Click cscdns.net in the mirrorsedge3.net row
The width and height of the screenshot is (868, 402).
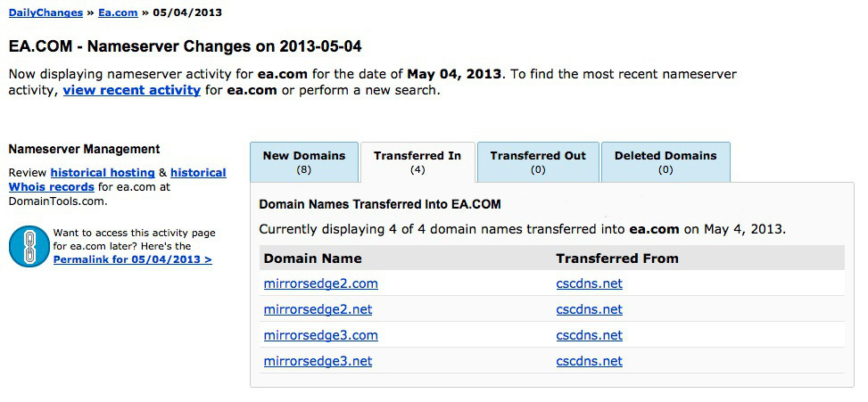click(x=589, y=361)
